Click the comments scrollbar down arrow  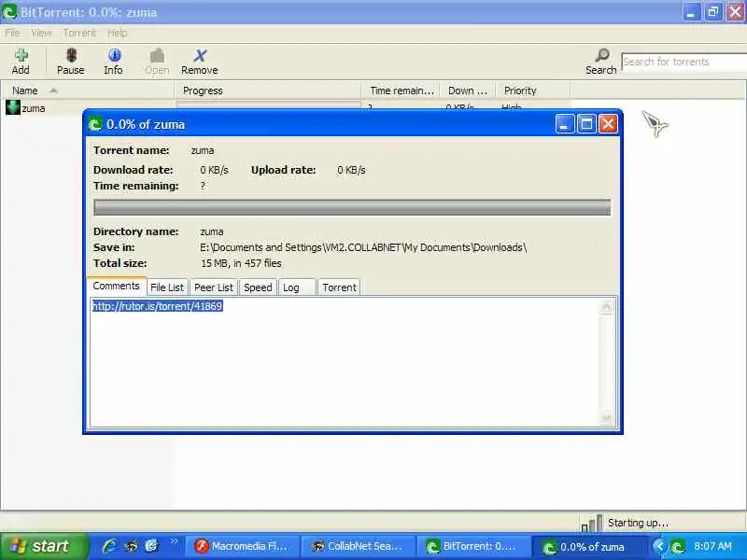pyautogui.click(x=606, y=417)
